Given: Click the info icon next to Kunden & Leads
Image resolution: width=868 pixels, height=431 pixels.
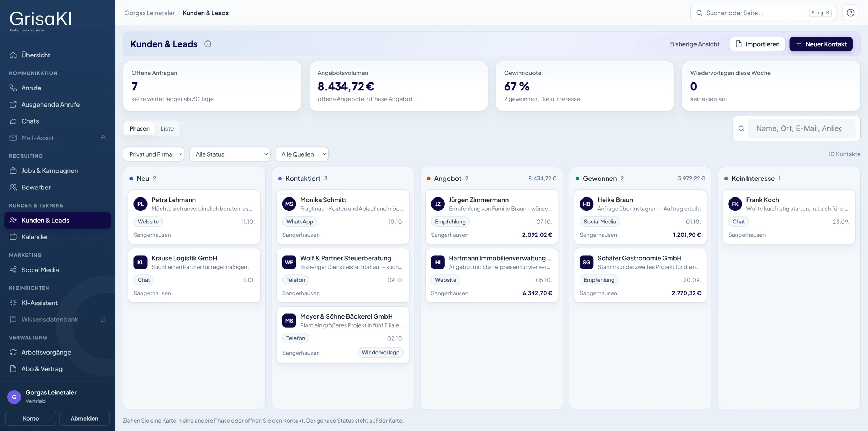Looking at the screenshot, I should (208, 44).
